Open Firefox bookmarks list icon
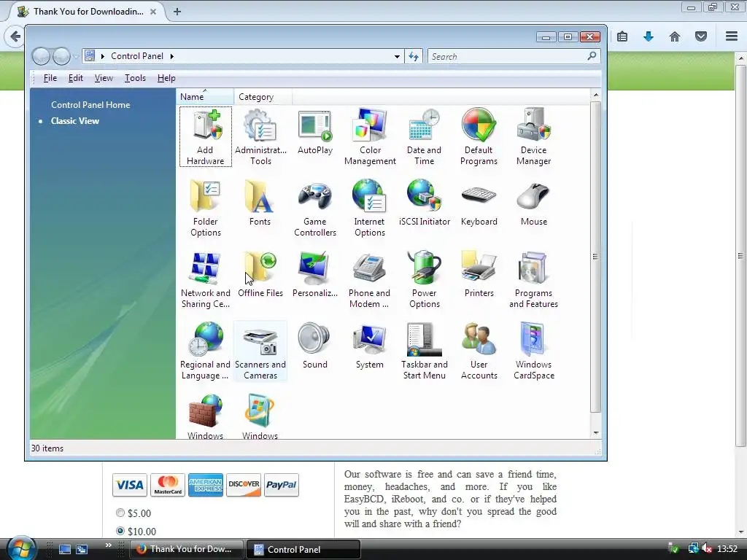This screenshot has width=747, height=560. 622,36
